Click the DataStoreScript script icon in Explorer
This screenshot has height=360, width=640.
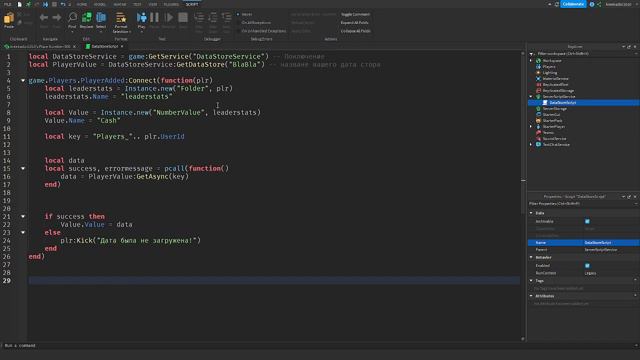(x=545, y=102)
